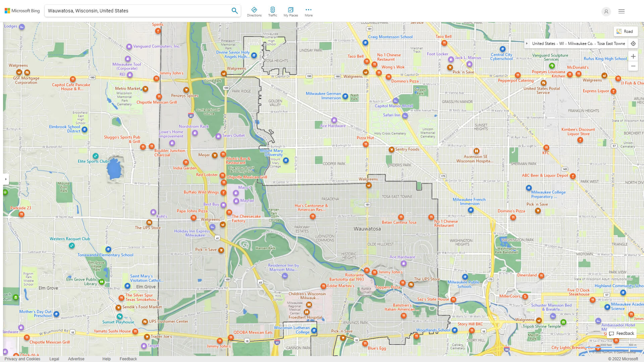Expand the breadcrumb location arrow
The image size is (644, 362).
click(x=527, y=44)
